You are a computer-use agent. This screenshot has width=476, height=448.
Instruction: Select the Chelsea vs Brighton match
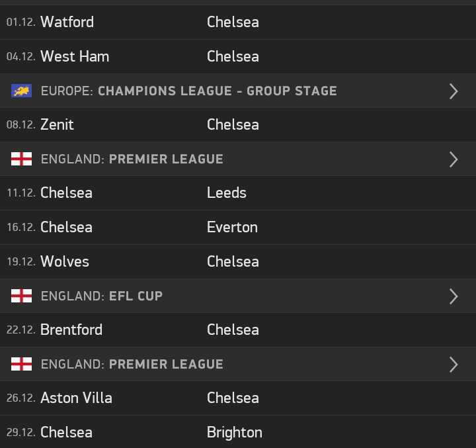238,432
